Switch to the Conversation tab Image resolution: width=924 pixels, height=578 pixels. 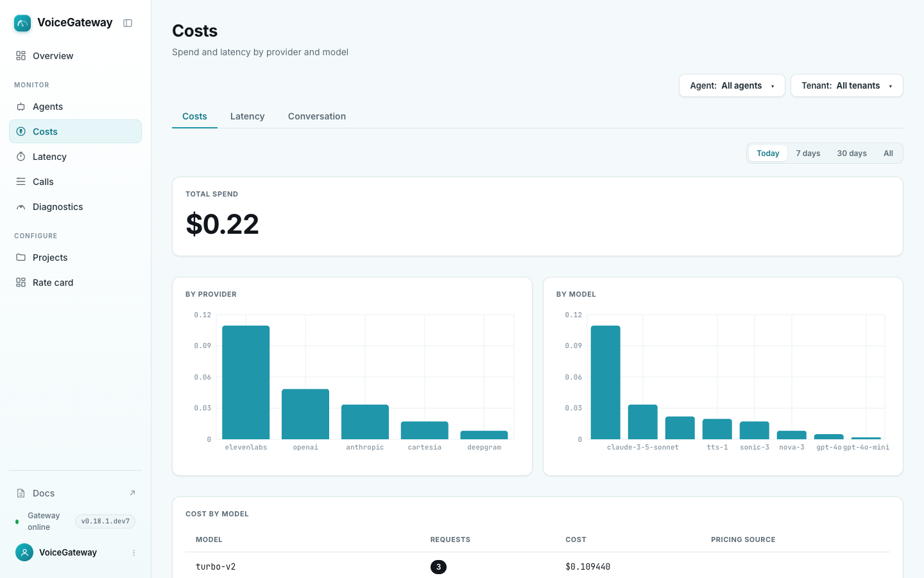(x=317, y=116)
